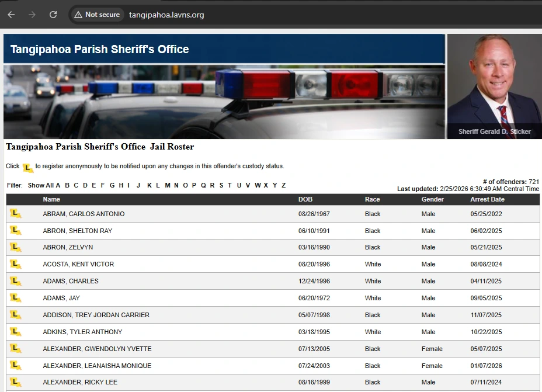This screenshot has height=392, width=542.
Task: Click the browser back arrow
Action: coord(11,15)
